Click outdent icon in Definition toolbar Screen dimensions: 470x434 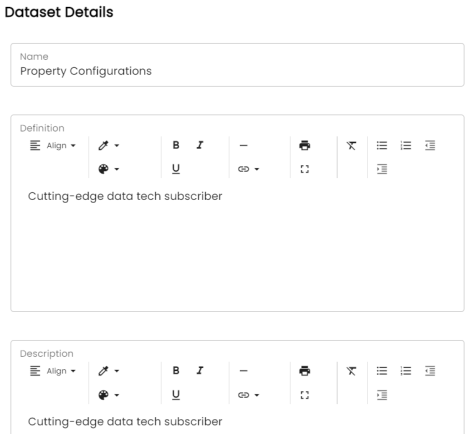[x=430, y=145]
